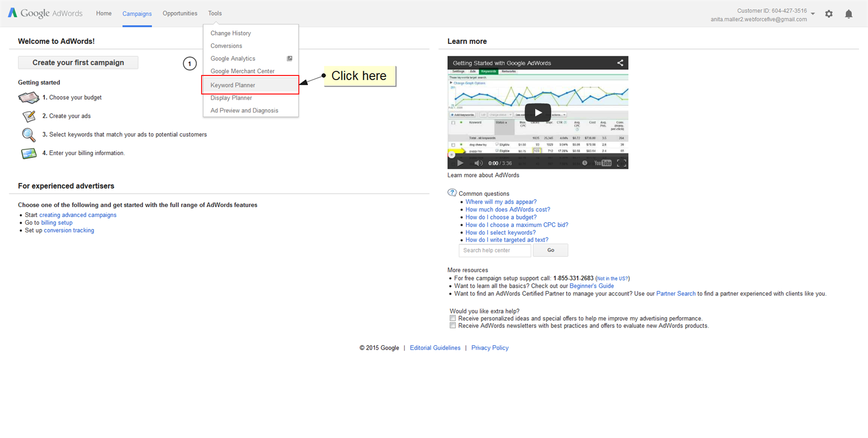868x438 pixels.
Task: Enter video fullscreen mode
Action: [622, 163]
